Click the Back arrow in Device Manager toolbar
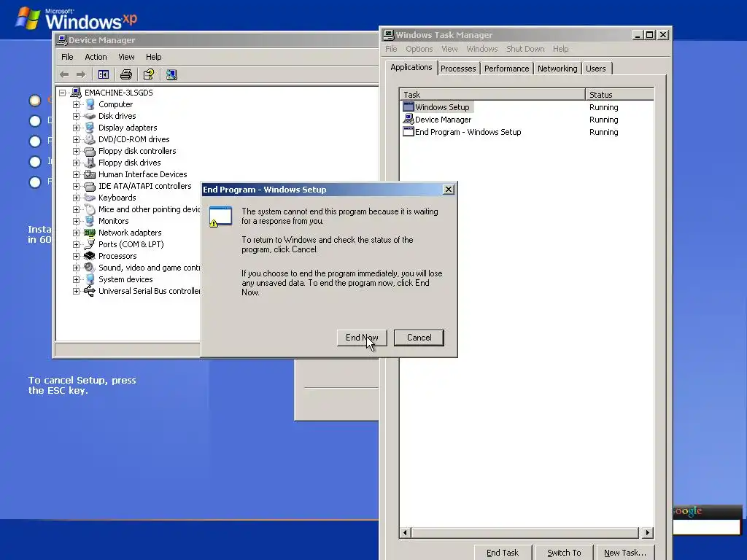747x560 pixels. [64, 74]
